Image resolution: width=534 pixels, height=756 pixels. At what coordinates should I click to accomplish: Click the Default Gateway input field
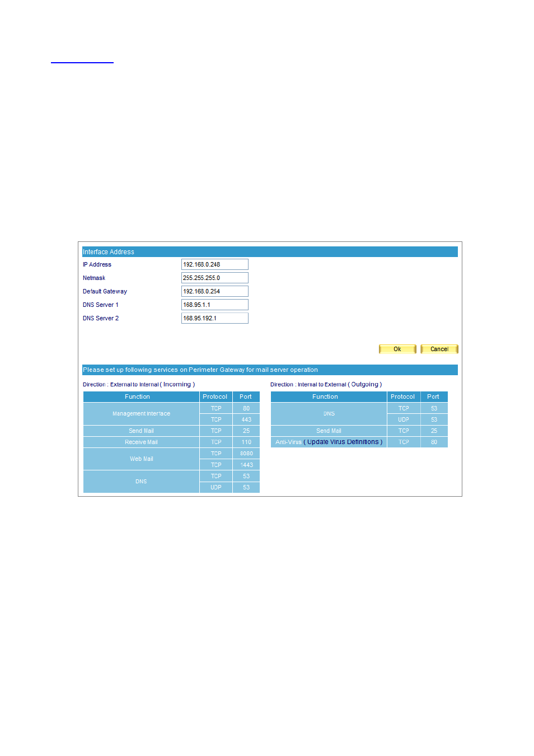[x=214, y=291]
